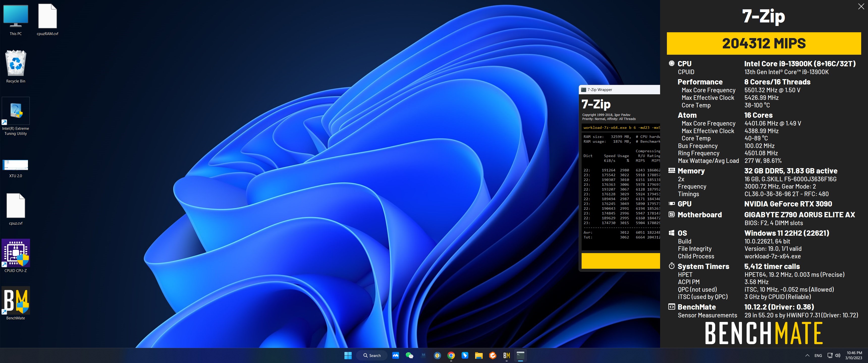Click the CPU section chip icon
The height and width of the screenshot is (363, 868).
coord(671,63)
